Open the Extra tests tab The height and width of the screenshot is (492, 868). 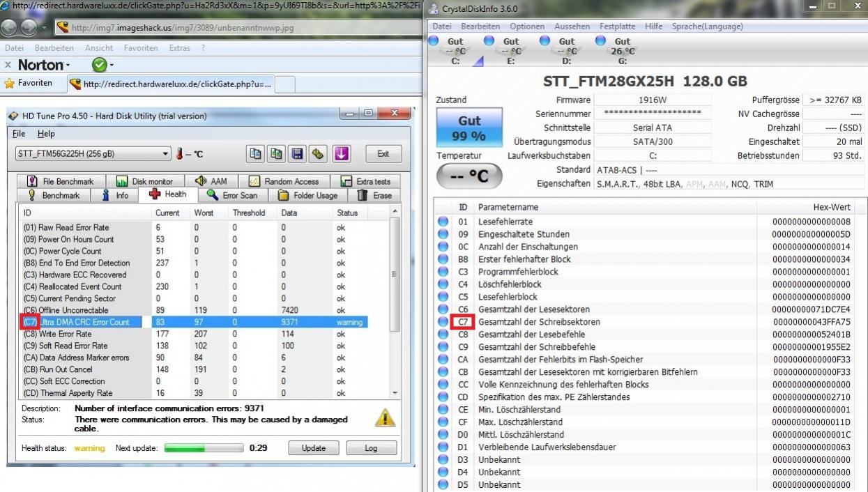coord(367,181)
